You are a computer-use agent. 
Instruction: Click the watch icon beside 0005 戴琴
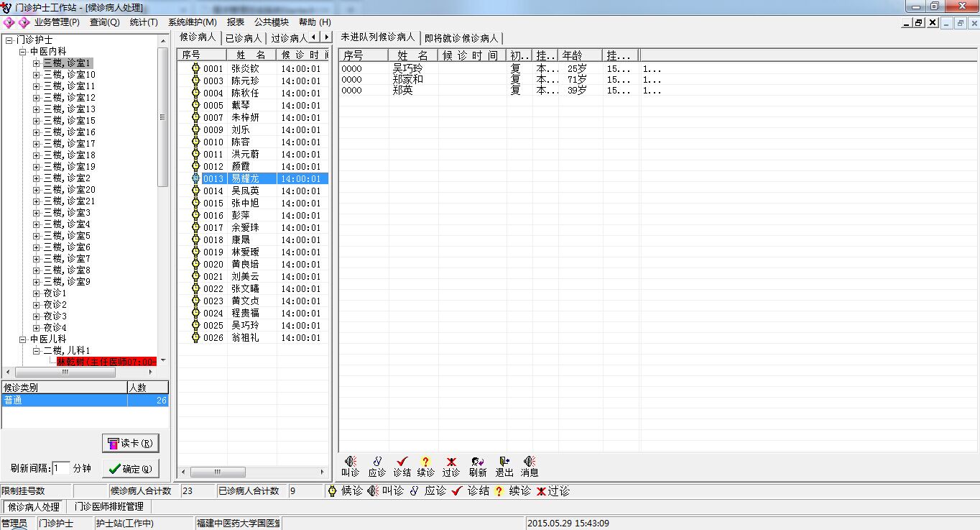195,105
